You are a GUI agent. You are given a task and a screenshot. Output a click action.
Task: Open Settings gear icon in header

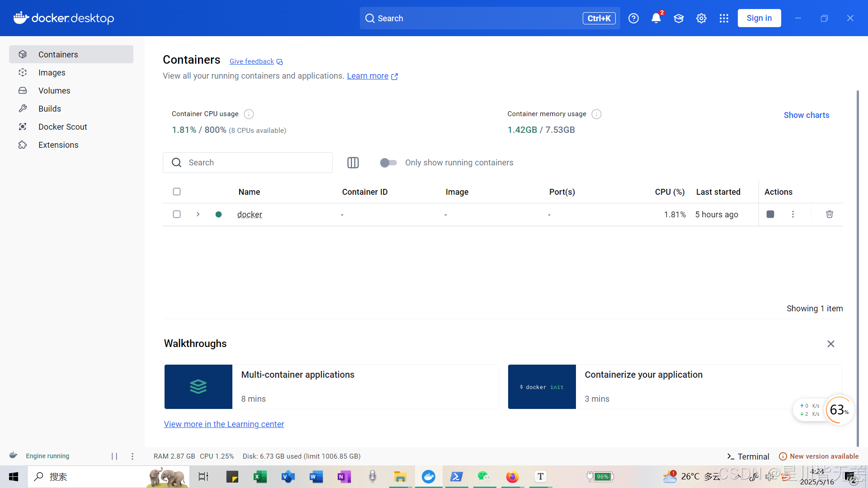click(701, 18)
